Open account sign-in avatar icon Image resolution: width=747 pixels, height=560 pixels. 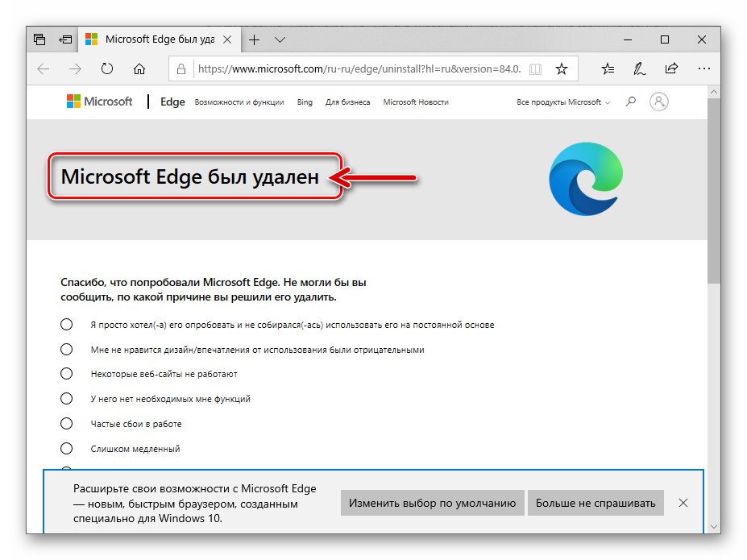pyautogui.click(x=659, y=102)
